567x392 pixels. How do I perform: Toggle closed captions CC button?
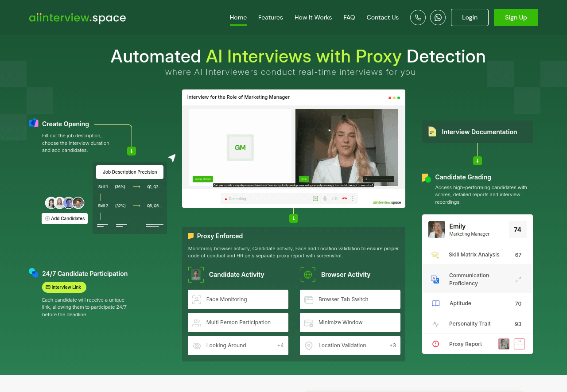(315, 198)
